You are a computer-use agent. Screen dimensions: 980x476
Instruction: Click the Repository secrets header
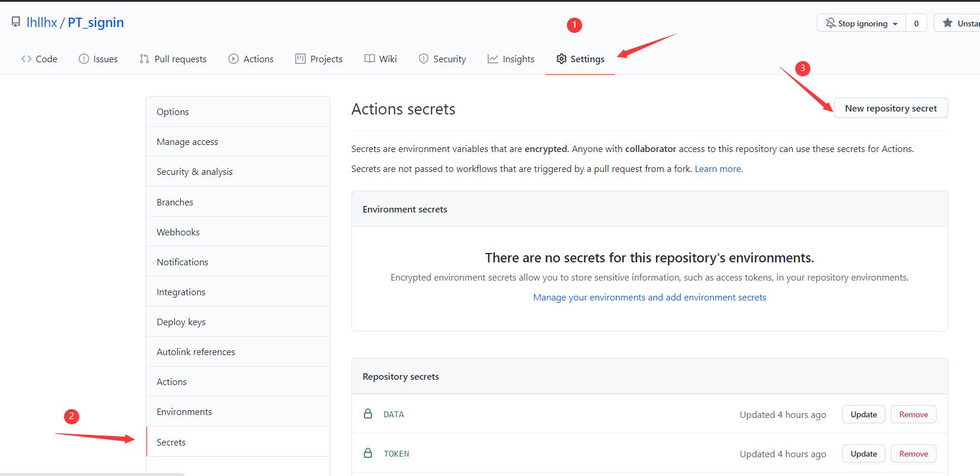(401, 376)
